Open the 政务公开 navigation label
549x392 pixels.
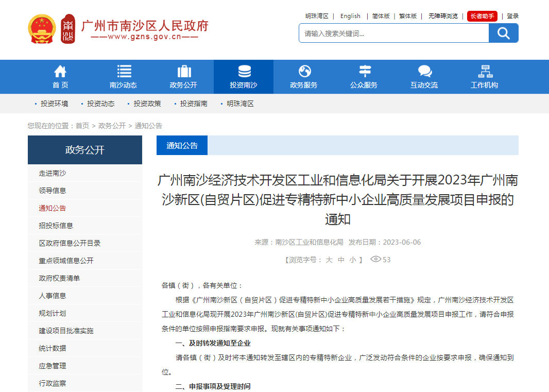pos(183,85)
